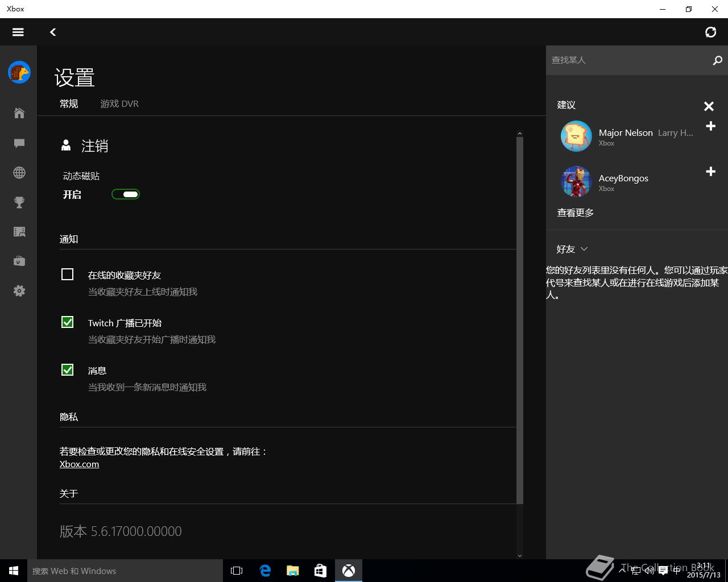Select the 常规 tab
The height and width of the screenshot is (582, 728).
click(x=69, y=104)
